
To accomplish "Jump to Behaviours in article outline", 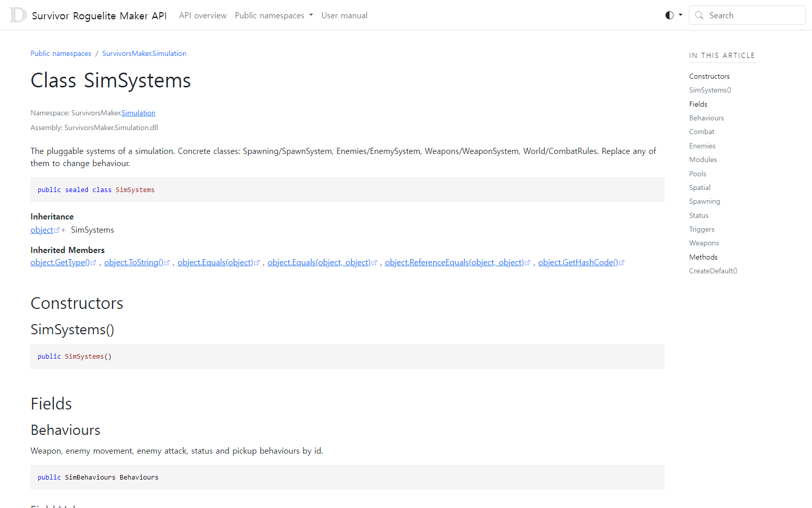I will point(706,118).
